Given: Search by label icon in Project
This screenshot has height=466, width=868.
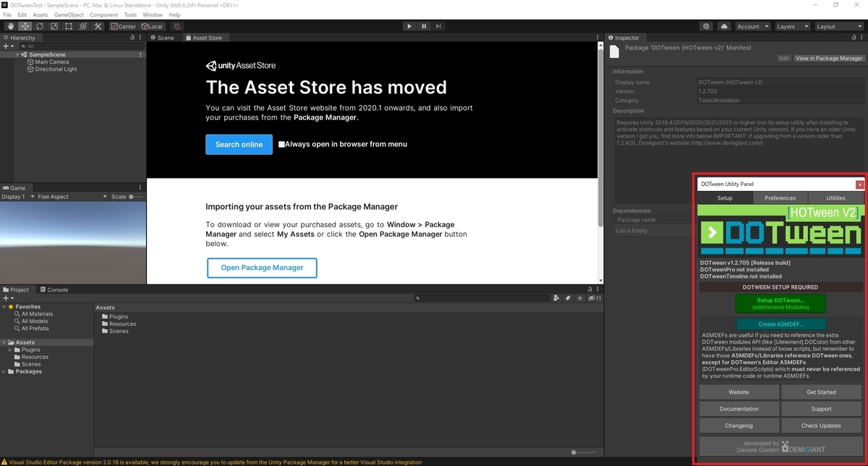Looking at the screenshot, I should (x=568, y=298).
